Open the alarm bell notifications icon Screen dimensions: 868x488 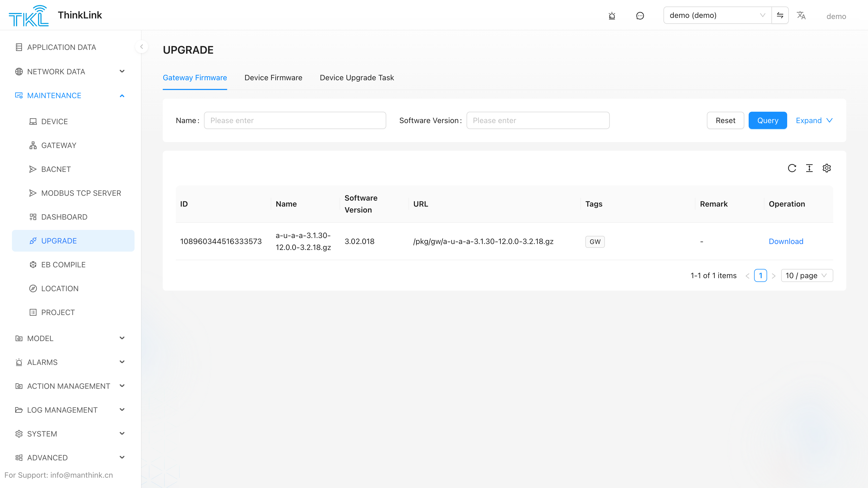point(612,15)
